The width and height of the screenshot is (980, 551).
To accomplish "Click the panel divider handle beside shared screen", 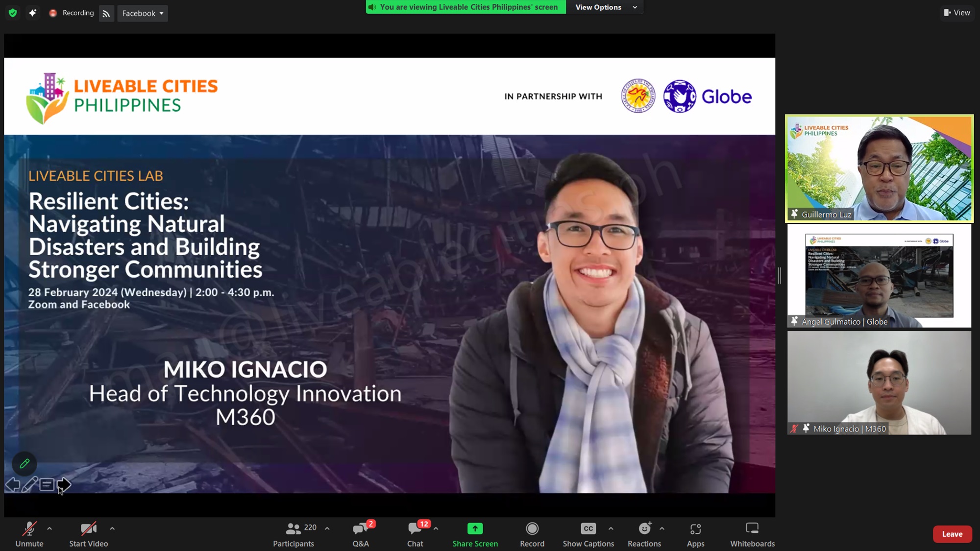I will pos(780,276).
